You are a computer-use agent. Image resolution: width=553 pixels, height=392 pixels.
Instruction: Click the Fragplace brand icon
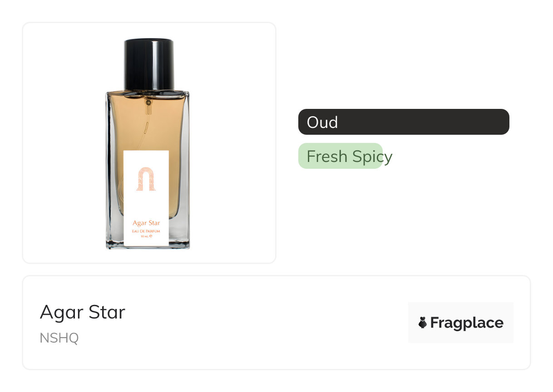423,323
